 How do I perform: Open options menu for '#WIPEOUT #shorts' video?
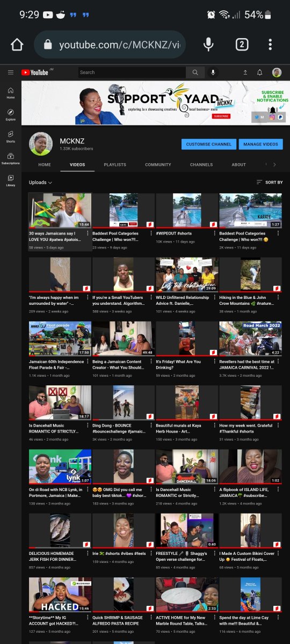point(214,233)
